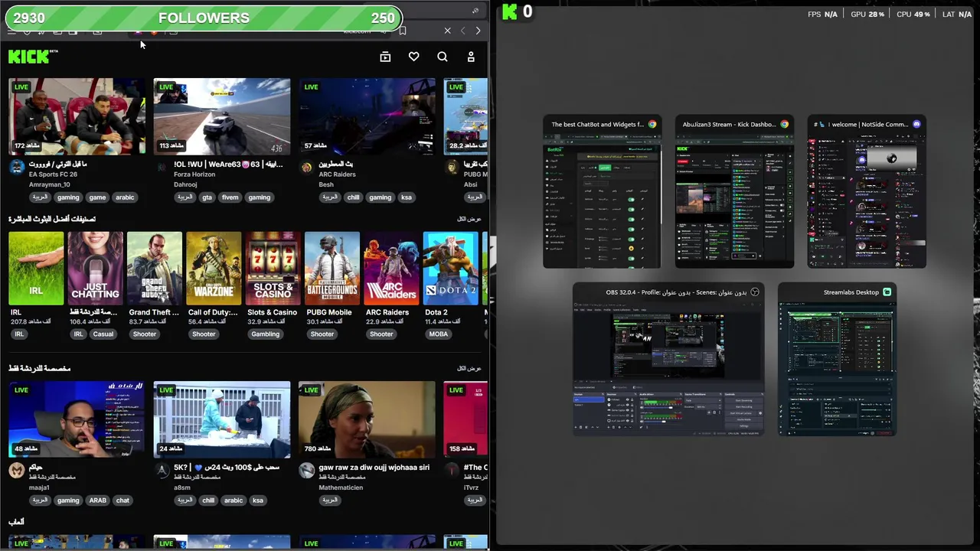
Task: Open the Besh ARC Raiders stream thumbnail
Action: point(367,116)
